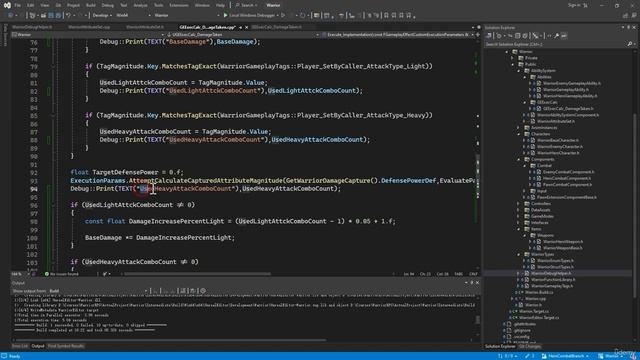Viewport: 640px width, 360px height.
Task: Open the Extensions menu
Action: point(179,5)
